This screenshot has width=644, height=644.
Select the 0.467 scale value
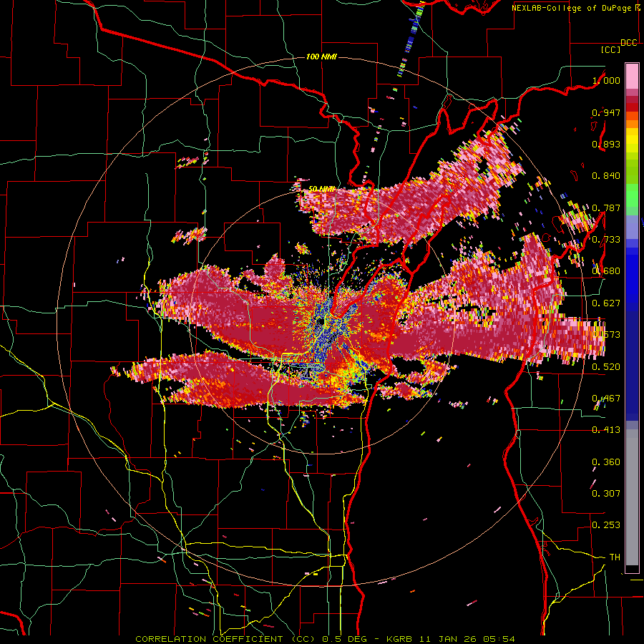coord(606,399)
